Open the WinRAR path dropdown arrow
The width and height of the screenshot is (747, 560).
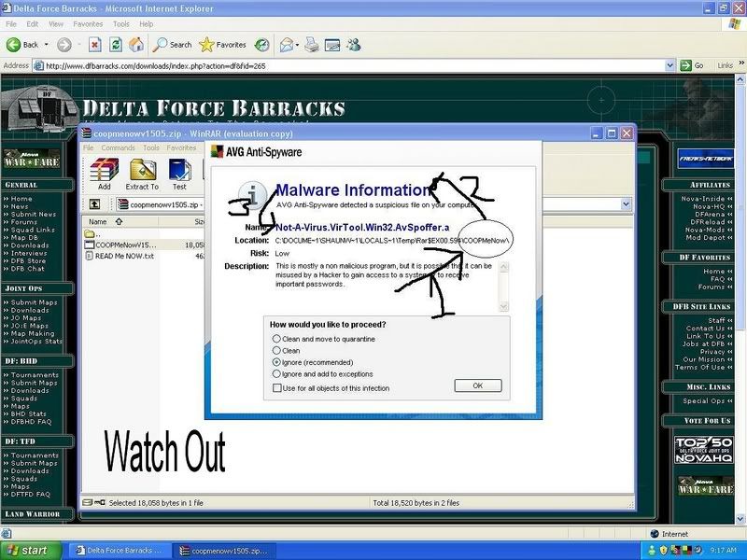point(626,204)
